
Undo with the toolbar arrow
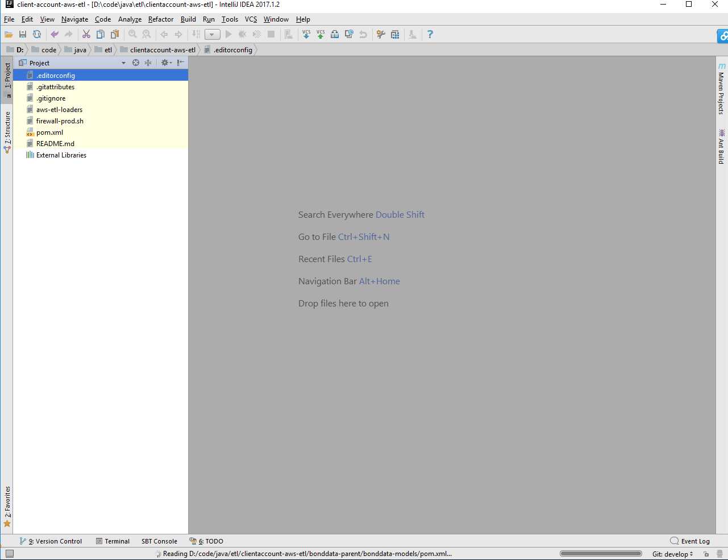[x=55, y=35]
